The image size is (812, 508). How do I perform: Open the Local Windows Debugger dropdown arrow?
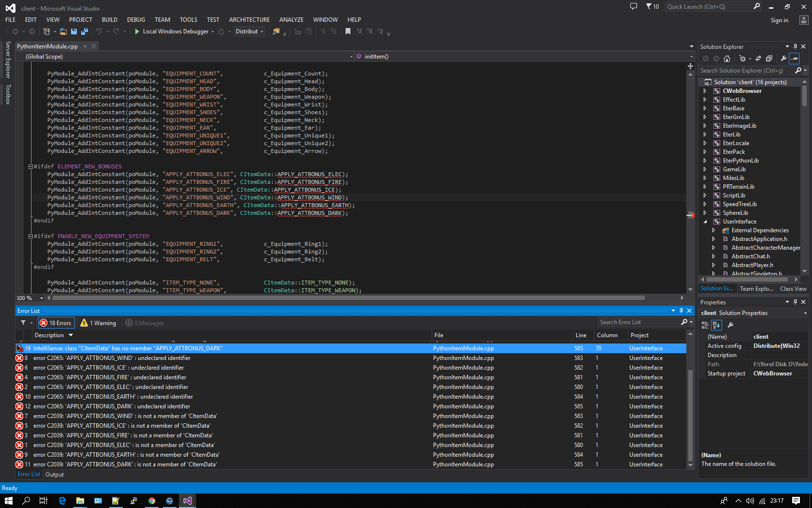pos(213,32)
